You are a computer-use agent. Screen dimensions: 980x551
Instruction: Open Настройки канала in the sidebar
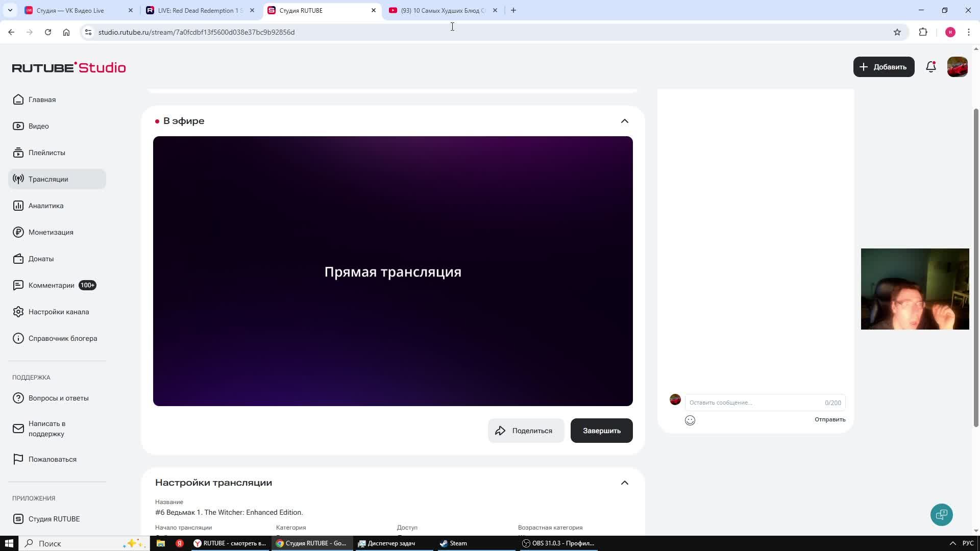tap(58, 312)
